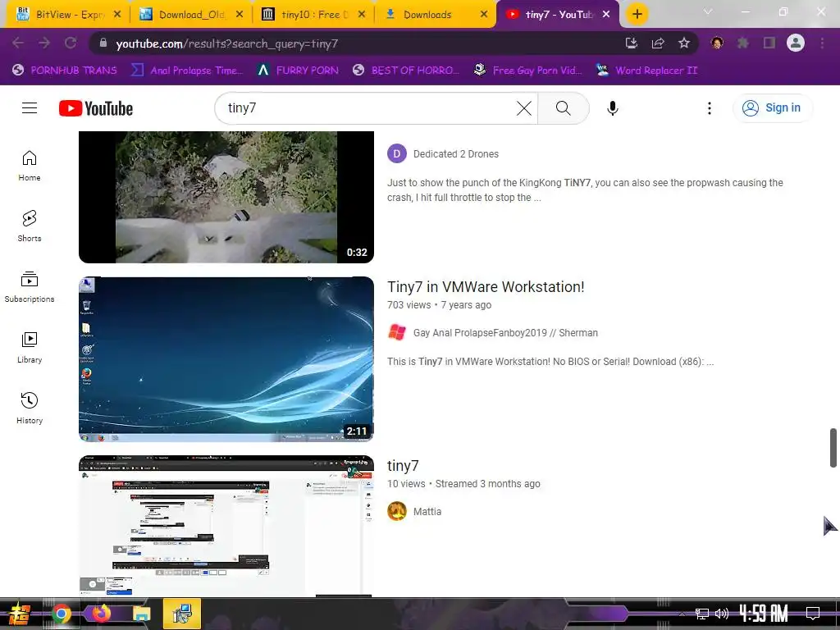This screenshot has width=840, height=630.
Task: Run search with the magnifier button
Action: (x=563, y=108)
